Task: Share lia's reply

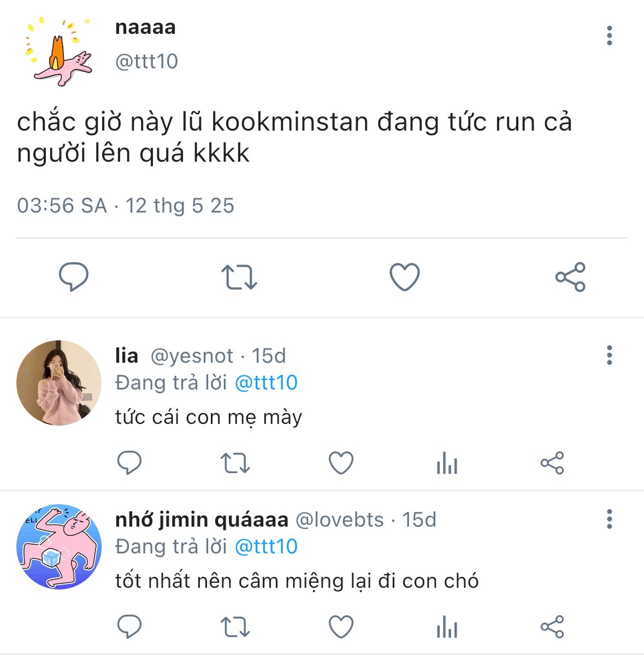Action: tap(552, 463)
